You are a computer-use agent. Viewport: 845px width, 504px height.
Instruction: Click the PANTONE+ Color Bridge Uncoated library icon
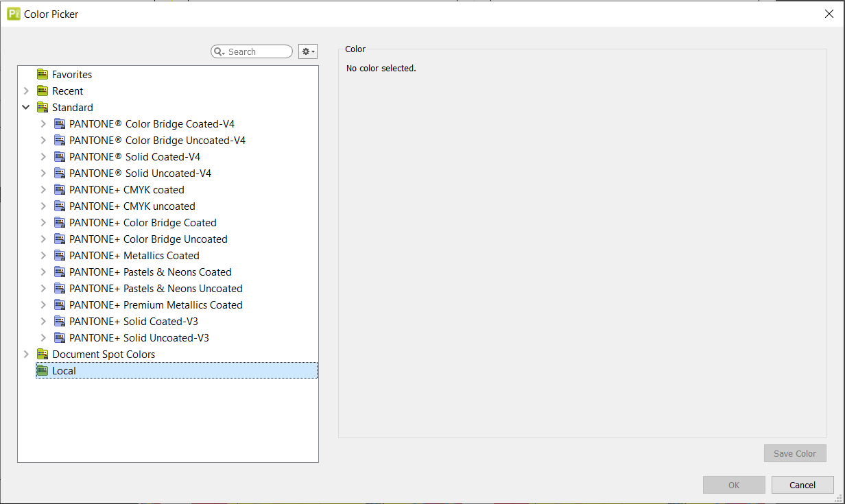click(60, 239)
